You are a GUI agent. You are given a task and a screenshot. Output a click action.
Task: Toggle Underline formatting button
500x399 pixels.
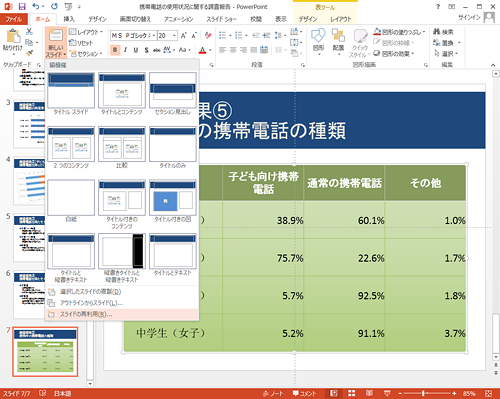tap(136, 50)
